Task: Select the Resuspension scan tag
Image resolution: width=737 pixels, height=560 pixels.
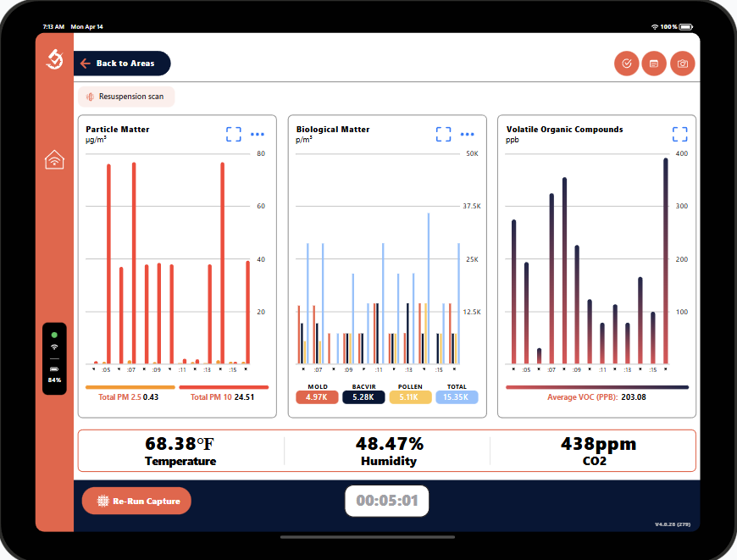Action: coord(126,97)
